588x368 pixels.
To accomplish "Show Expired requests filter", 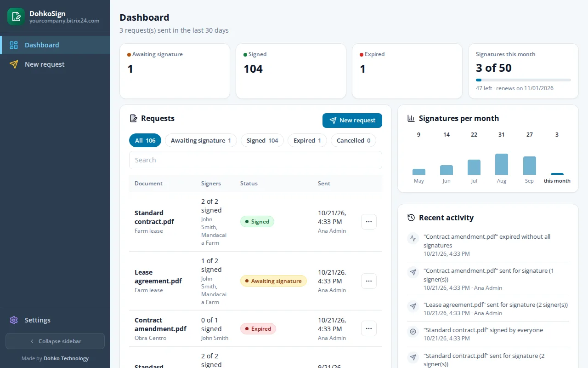I will coord(307,140).
